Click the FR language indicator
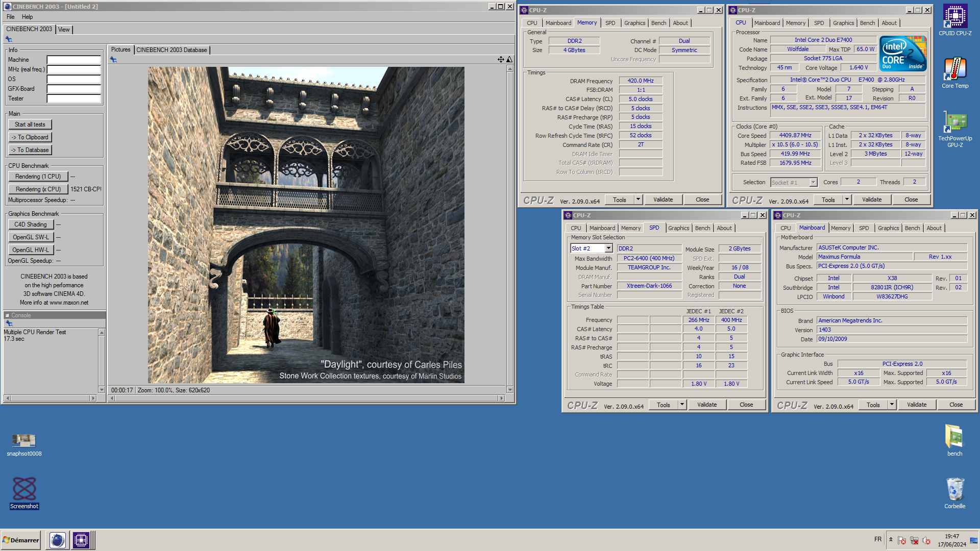This screenshot has height=551, width=980. click(x=877, y=539)
